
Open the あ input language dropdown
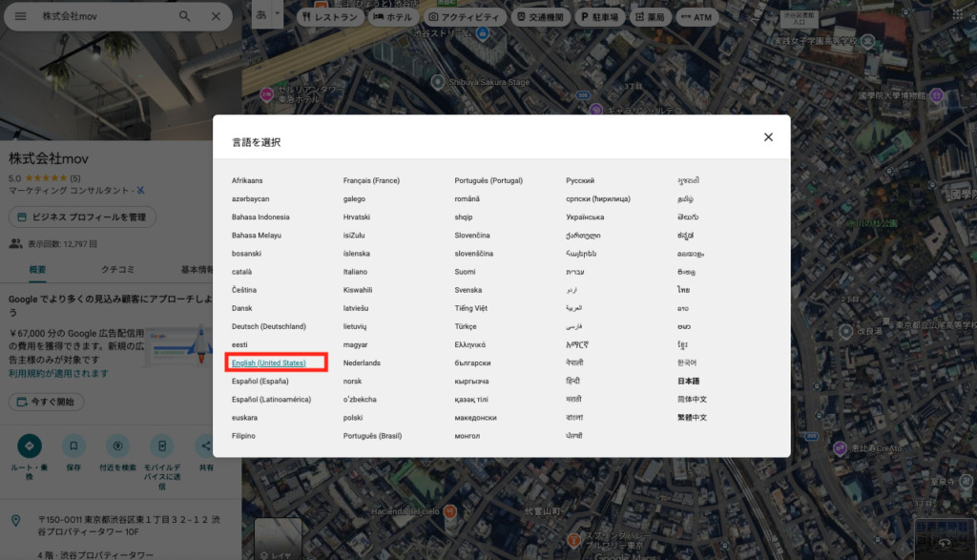[x=268, y=15]
